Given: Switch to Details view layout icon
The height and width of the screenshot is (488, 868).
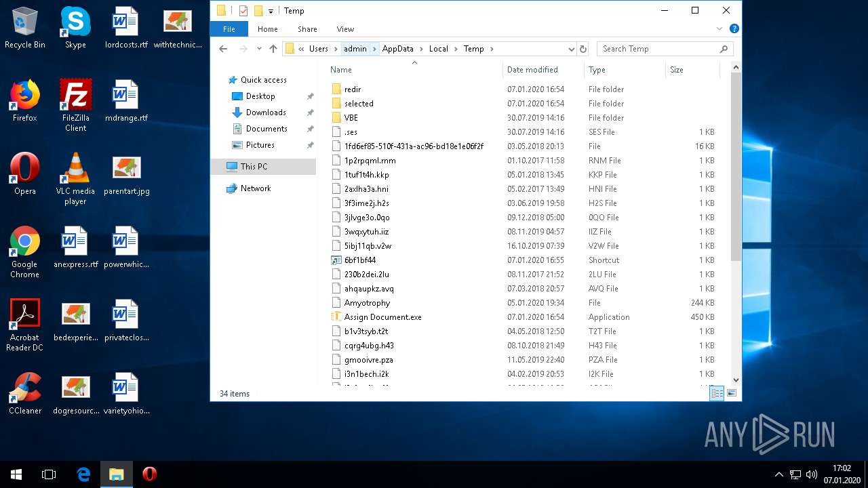Looking at the screenshot, I should (717, 393).
